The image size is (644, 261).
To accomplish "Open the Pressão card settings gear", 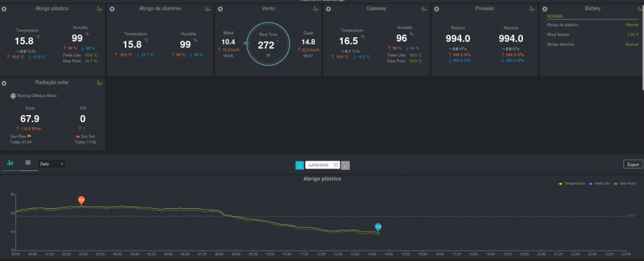I will (x=436, y=8).
